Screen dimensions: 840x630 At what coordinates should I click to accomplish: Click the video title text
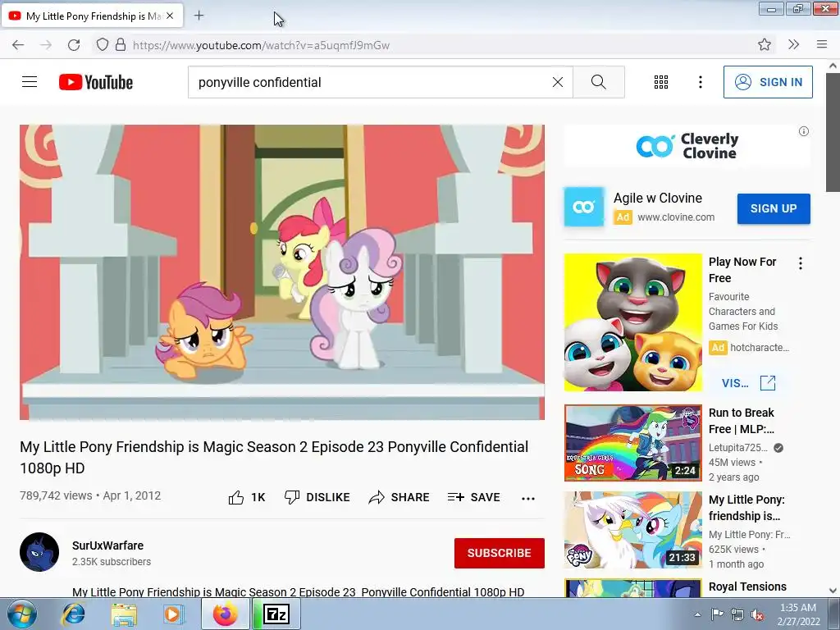[x=274, y=457]
